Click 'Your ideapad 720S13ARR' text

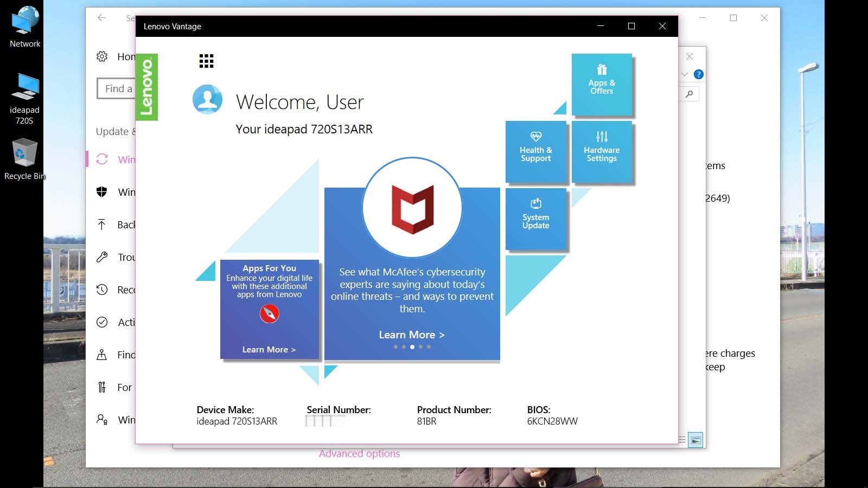pos(304,129)
